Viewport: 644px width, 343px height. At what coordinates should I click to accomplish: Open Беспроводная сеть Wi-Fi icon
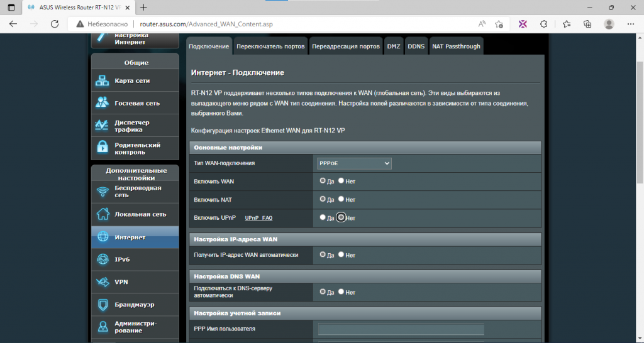[103, 192]
